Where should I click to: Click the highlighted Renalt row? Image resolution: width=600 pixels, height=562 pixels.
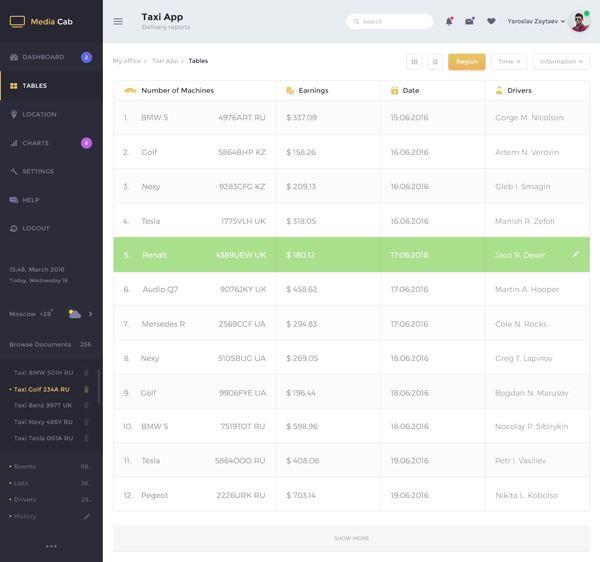pyautogui.click(x=351, y=255)
